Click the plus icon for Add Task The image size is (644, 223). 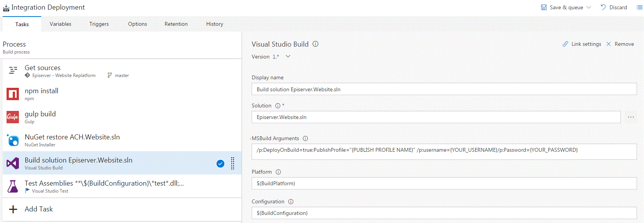pyautogui.click(x=13, y=209)
